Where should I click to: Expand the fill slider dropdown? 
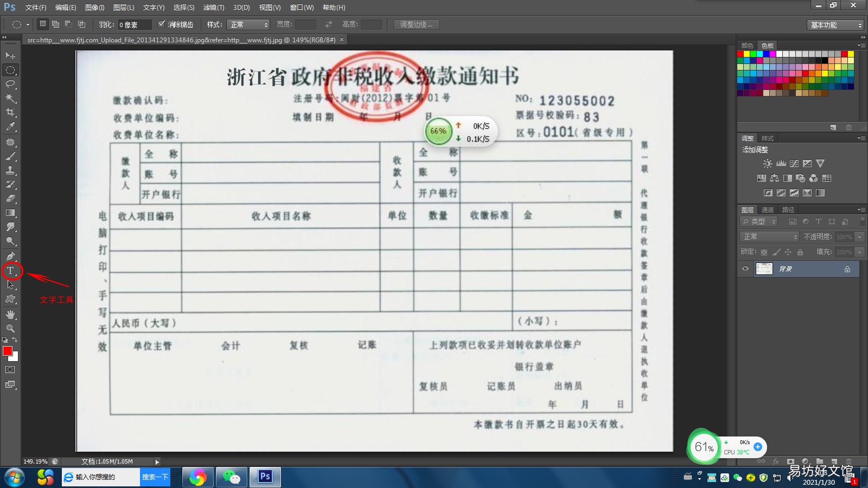(859, 252)
